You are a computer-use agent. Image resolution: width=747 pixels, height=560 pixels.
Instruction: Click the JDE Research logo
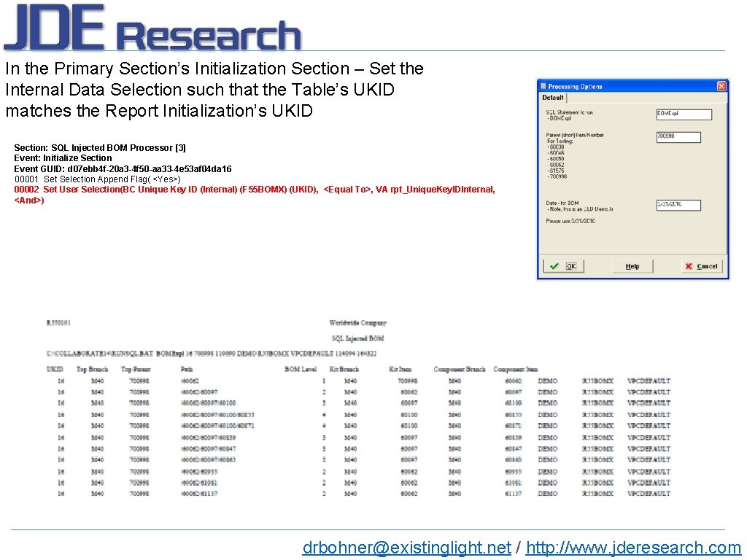pos(152,28)
